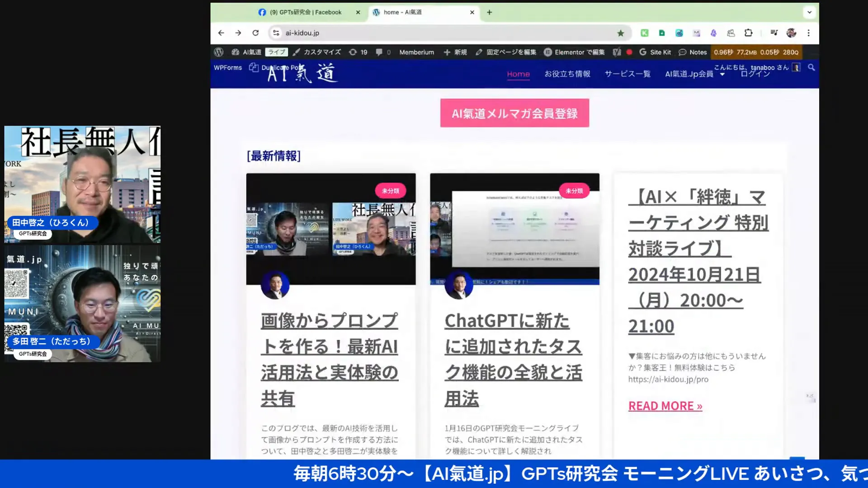868x488 pixels.
Task: Open the WordPress logo admin menu
Action: click(219, 52)
